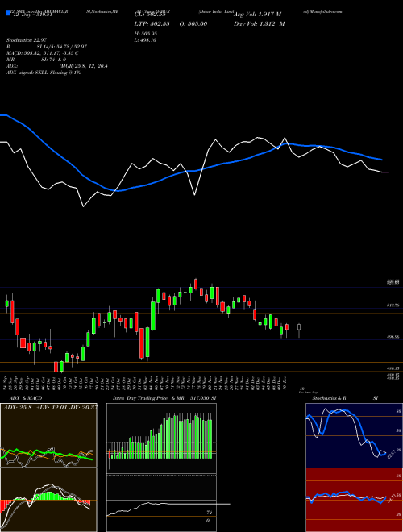This screenshot has width=403, height=532.
Task: Click the 496.96 price axis label
Action: tap(393, 337)
